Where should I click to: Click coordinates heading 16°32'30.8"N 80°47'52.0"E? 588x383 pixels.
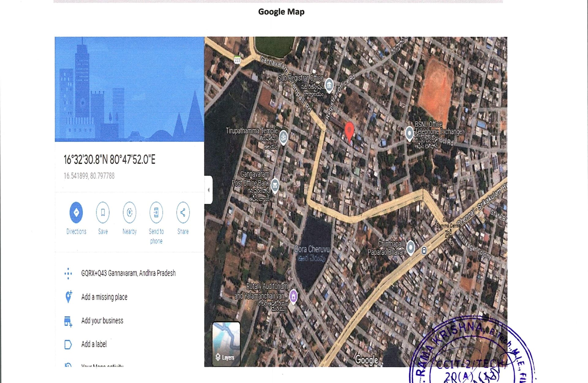pos(109,159)
